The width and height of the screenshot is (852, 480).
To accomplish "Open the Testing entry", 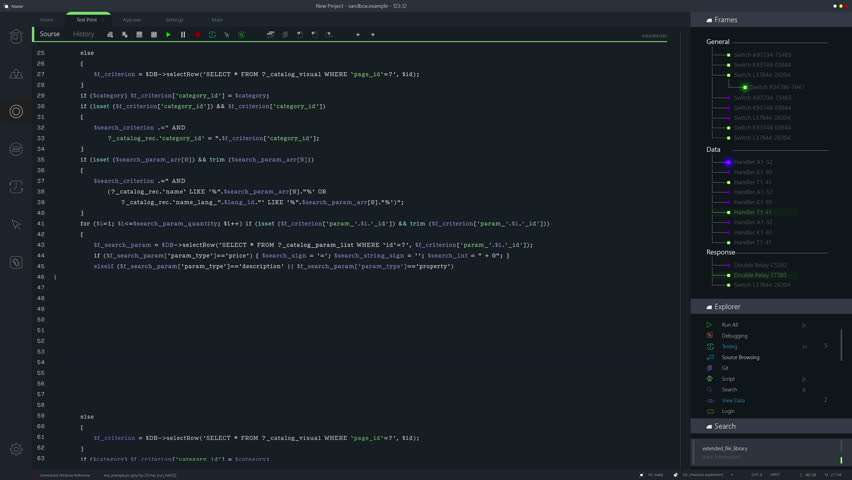I will pos(729,346).
